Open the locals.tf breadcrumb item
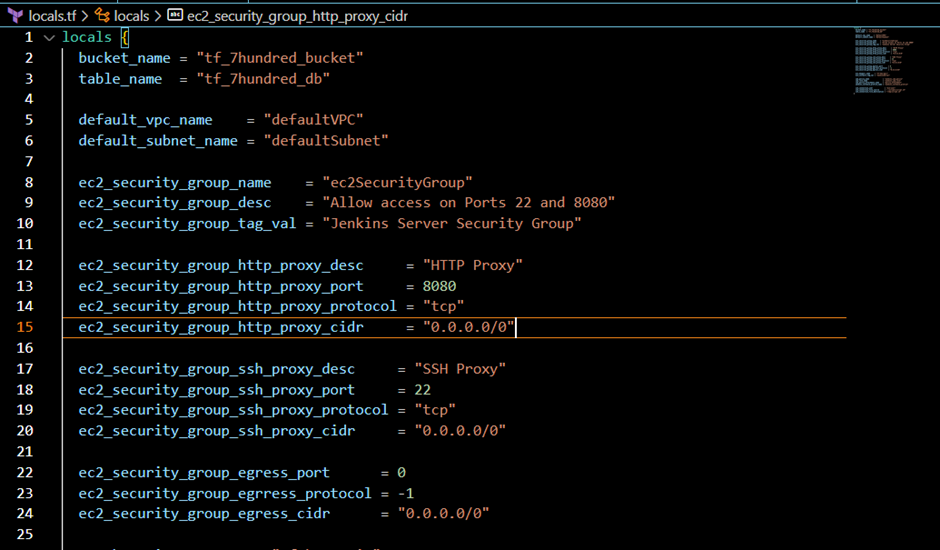This screenshot has width=940, height=550. (52, 16)
